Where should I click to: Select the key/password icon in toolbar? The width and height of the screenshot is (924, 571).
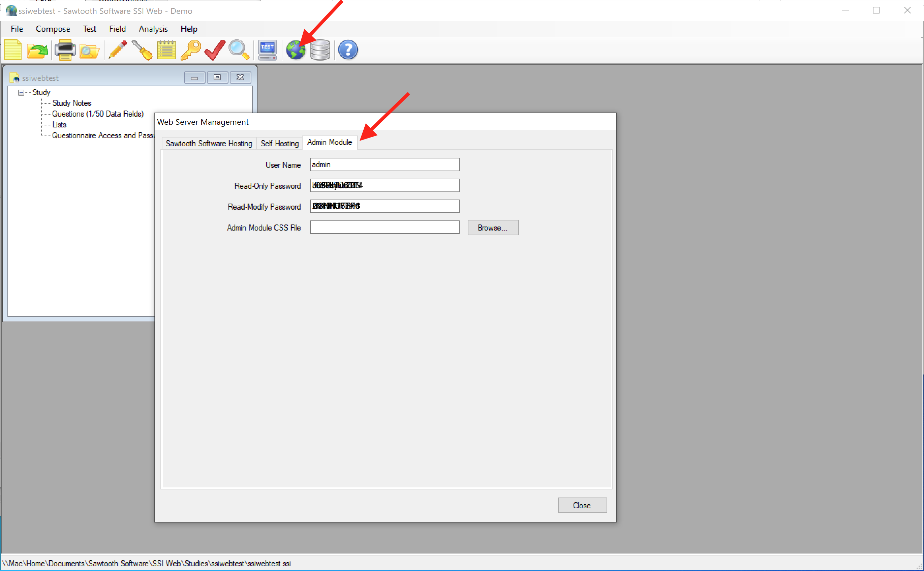coord(191,50)
